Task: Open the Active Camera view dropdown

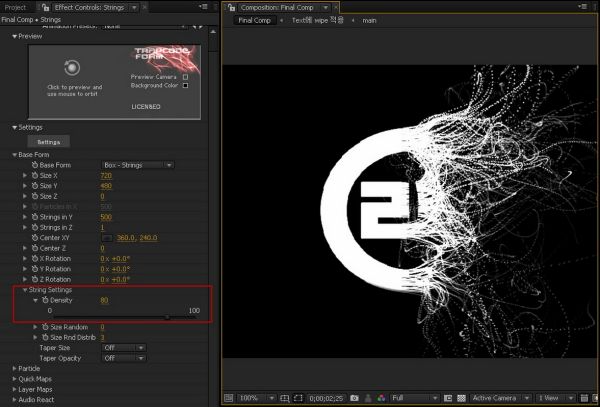Action: tap(500, 398)
